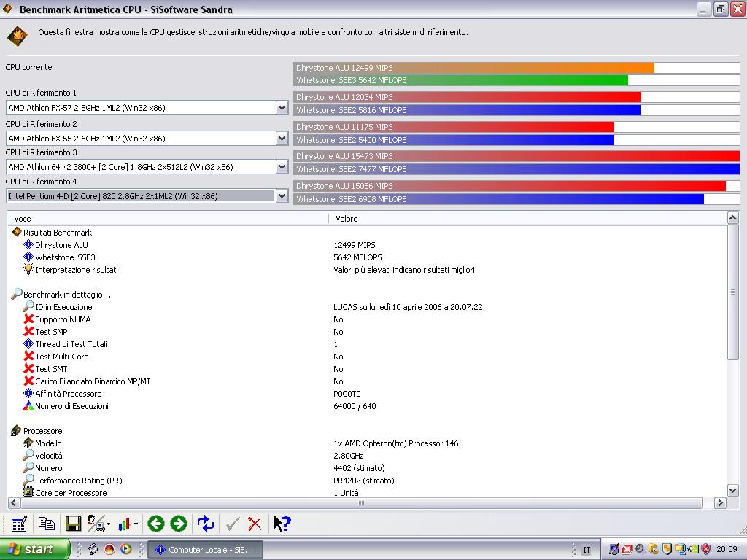This screenshot has height=560, width=747.
Task: Click the Computer Locale - SiS… taskbar button
Action: tap(205, 550)
